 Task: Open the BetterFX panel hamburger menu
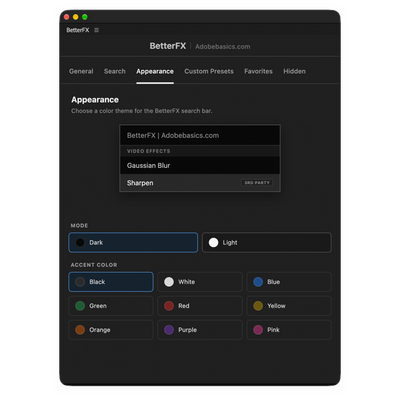(x=96, y=30)
